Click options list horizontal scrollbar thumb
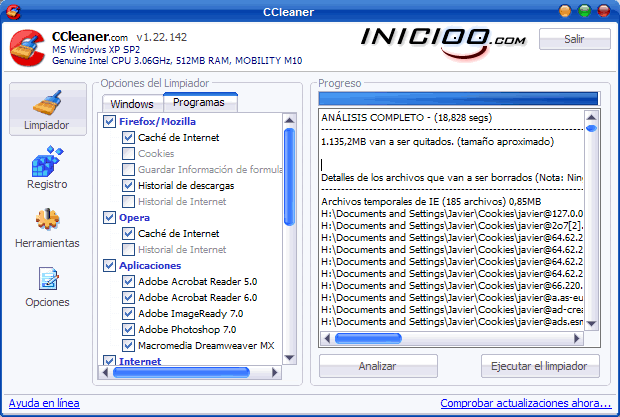The height and width of the screenshot is (417, 620). (x=181, y=372)
